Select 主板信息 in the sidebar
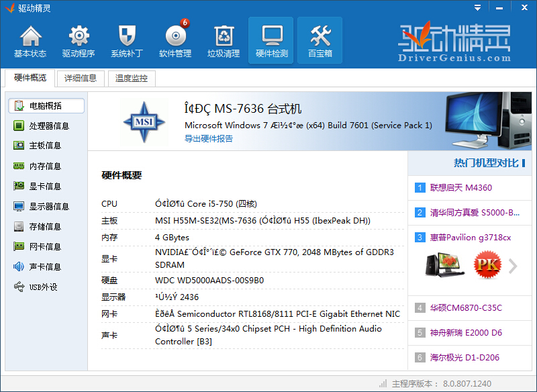Screen dimensions: 537x392 pyautogui.click(x=46, y=146)
